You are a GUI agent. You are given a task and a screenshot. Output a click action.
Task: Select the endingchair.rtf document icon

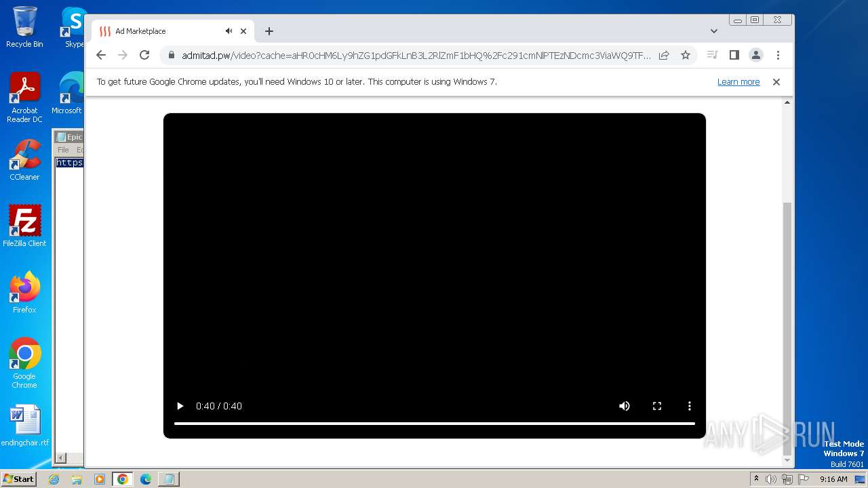25,426
